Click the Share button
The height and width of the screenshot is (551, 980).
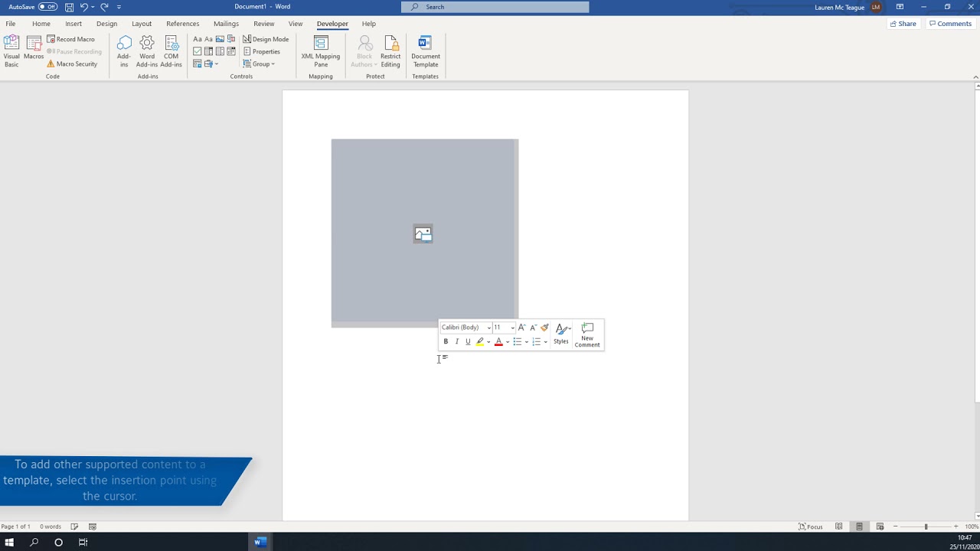point(903,24)
